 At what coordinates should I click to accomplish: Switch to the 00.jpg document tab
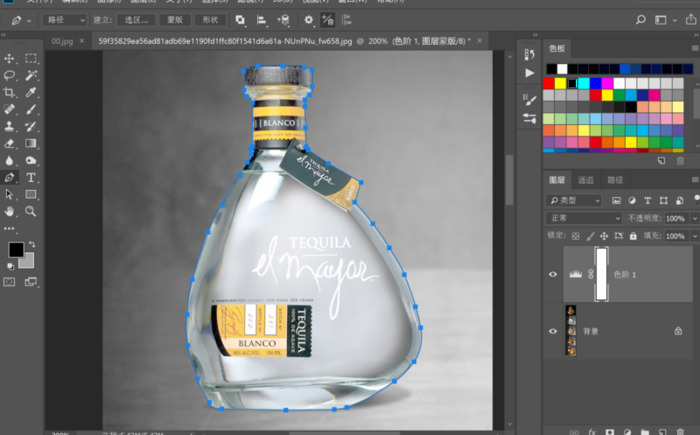[63, 42]
